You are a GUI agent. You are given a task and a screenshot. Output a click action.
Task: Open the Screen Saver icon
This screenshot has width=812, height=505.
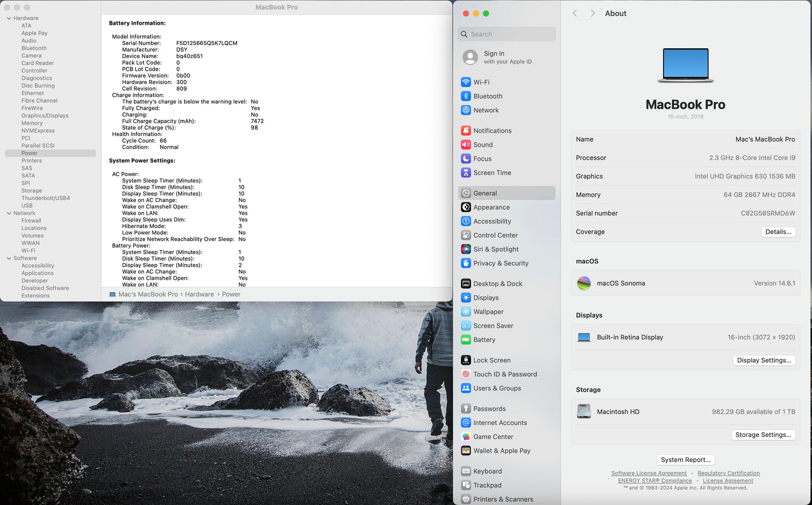pos(466,326)
